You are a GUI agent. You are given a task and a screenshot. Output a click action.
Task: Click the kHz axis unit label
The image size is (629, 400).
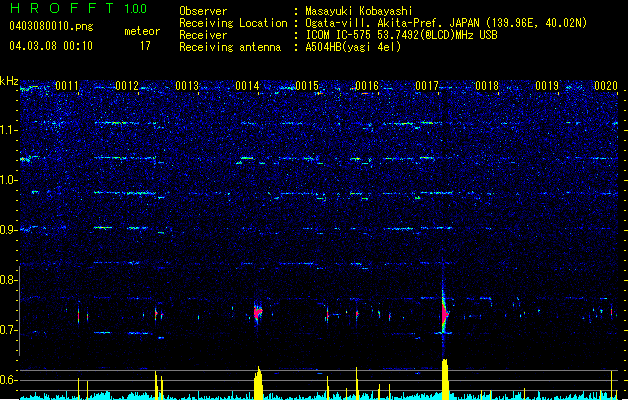(9, 81)
